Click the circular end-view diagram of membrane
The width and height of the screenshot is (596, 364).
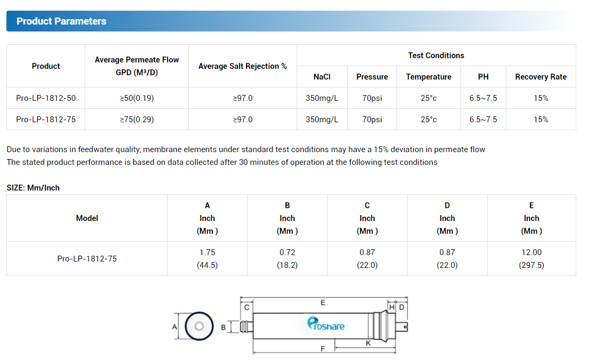click(199, 326)
